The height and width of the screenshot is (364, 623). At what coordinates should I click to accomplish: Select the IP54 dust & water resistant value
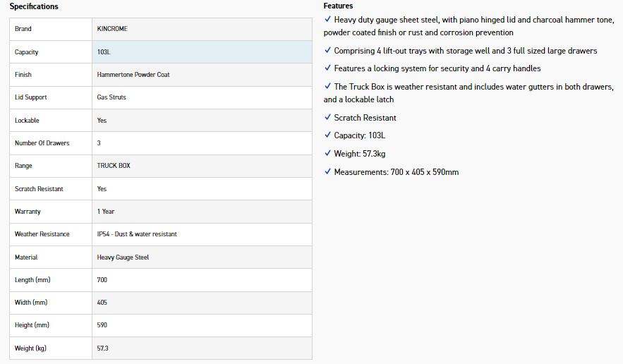137,234
